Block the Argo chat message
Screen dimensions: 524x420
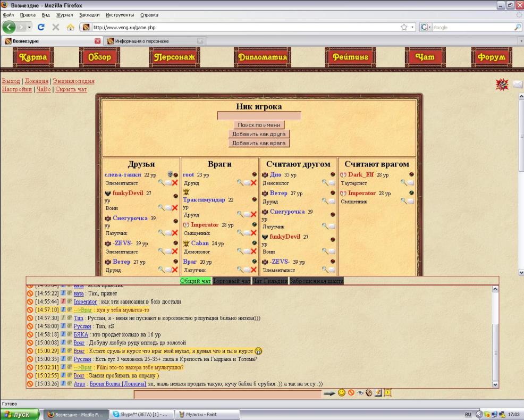click(30, 383)
